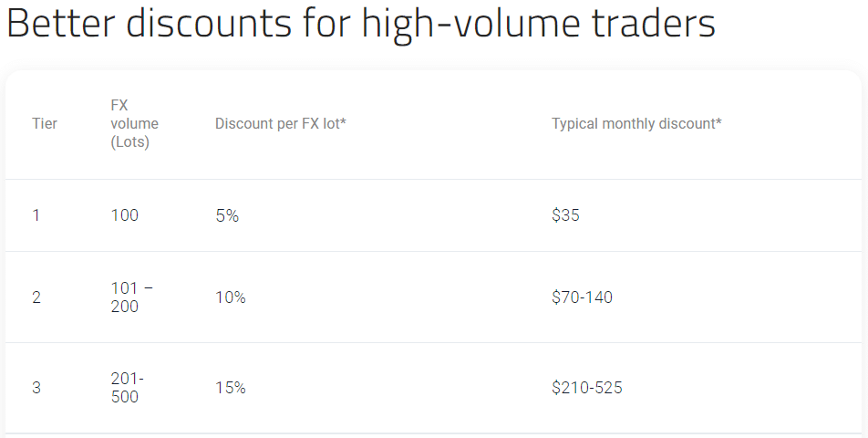
Task: Click the 10% discount cell
Action: click(x=231, y=297)
